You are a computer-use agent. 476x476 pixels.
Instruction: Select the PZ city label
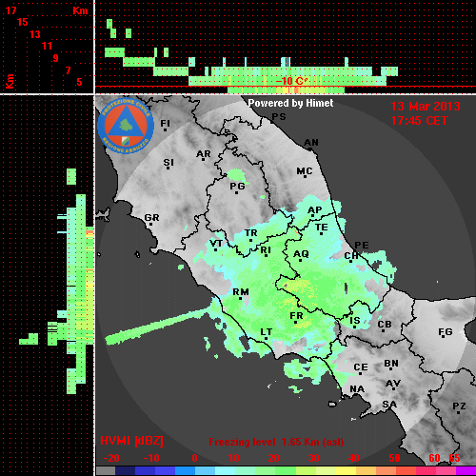pyautogui.click(x=459, y=406)
